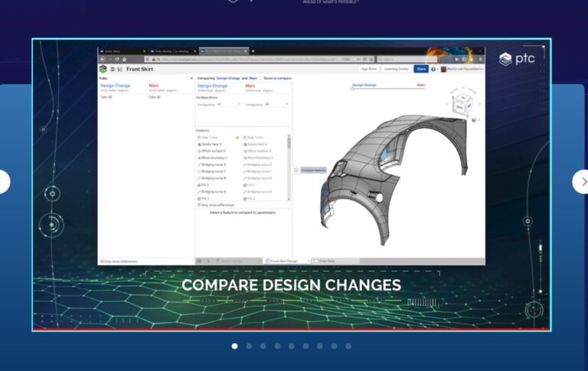Click the blue Share button
Image resolution: width=588 pixels, height=371 pixels.
(421, 69)
